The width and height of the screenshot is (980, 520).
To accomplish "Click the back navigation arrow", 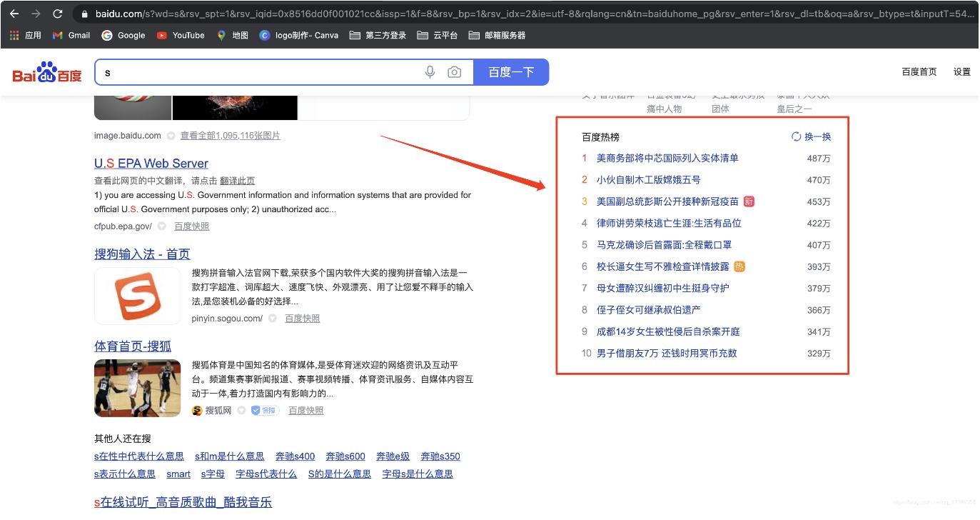I will coord(14,12).
